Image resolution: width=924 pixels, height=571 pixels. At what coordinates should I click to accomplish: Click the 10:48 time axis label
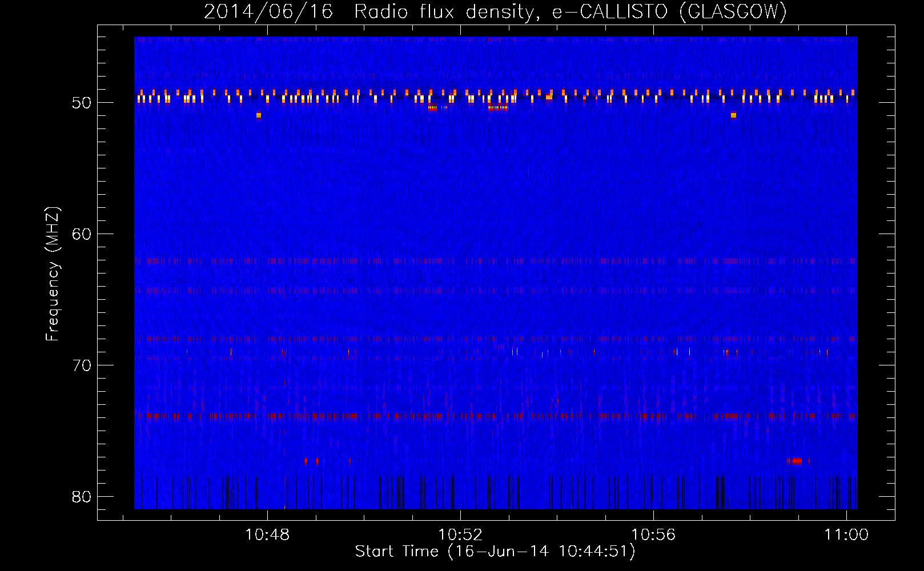[x=267, y=535]
